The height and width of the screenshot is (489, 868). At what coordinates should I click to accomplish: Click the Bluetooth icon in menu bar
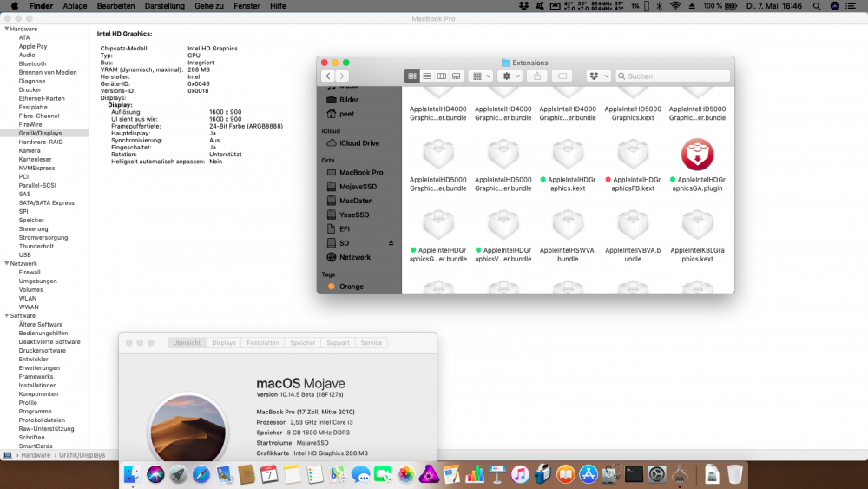(660, 6)
